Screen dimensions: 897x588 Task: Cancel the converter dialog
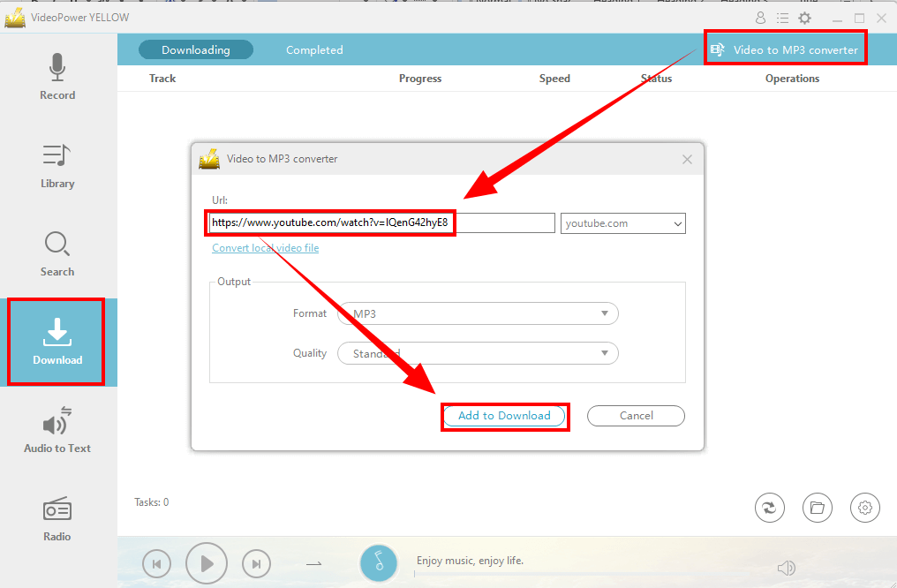[x=637, y=416]
